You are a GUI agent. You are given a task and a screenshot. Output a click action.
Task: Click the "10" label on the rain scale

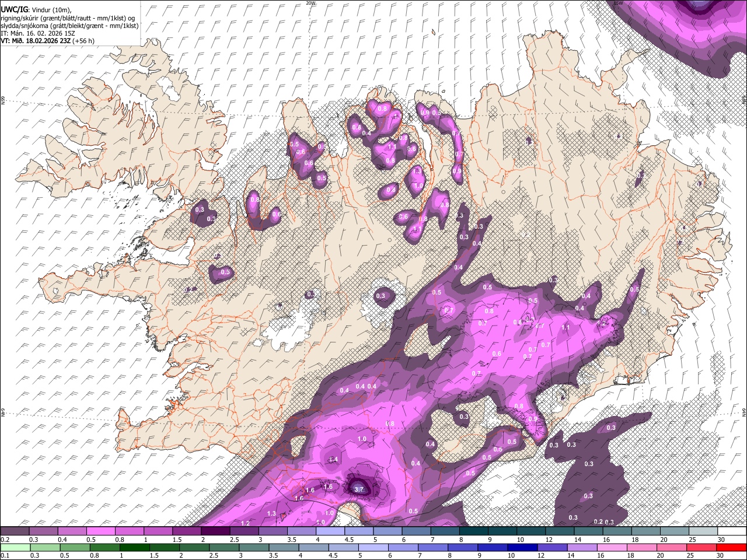(511, 555)
